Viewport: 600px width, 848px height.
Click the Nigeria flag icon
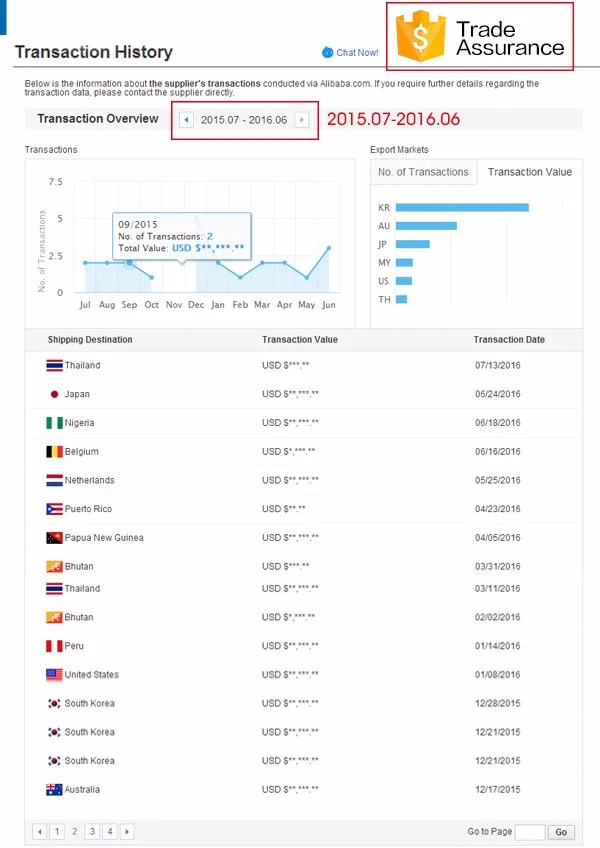[x=54, y=423]
